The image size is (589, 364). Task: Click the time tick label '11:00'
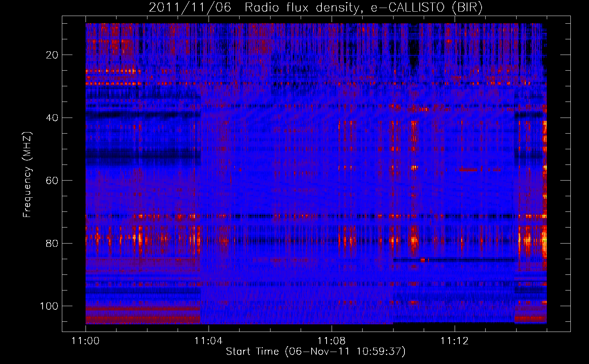pyautogui.click(x=86, y=341)
